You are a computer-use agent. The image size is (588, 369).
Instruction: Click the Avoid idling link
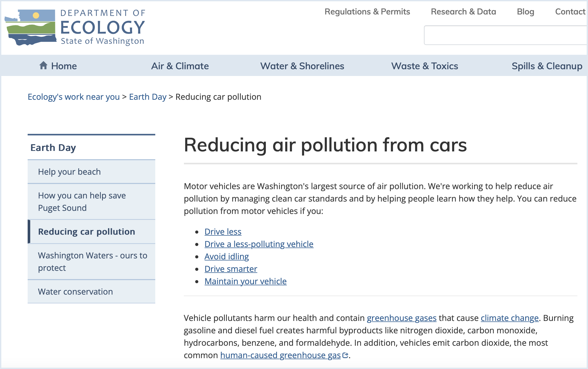(226, 257)
